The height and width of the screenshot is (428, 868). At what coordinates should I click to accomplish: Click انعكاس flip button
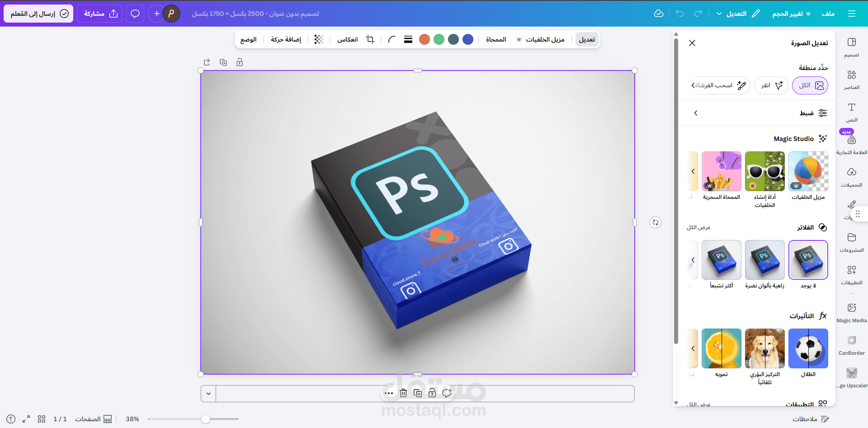[x=347, y=39]
